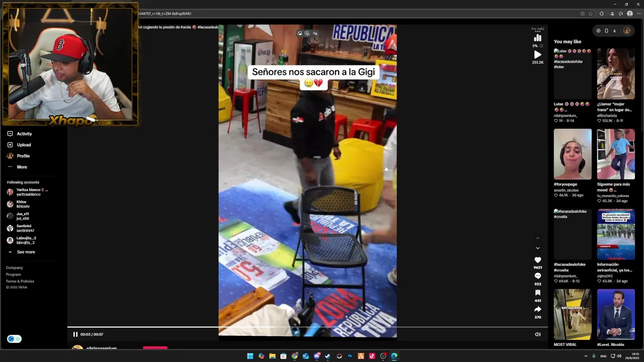Image resolution: width=644 pixels, height=362 pixels.
Task: Open vidIQ bar chart stats icon
Action: click(x=537, y=38)
